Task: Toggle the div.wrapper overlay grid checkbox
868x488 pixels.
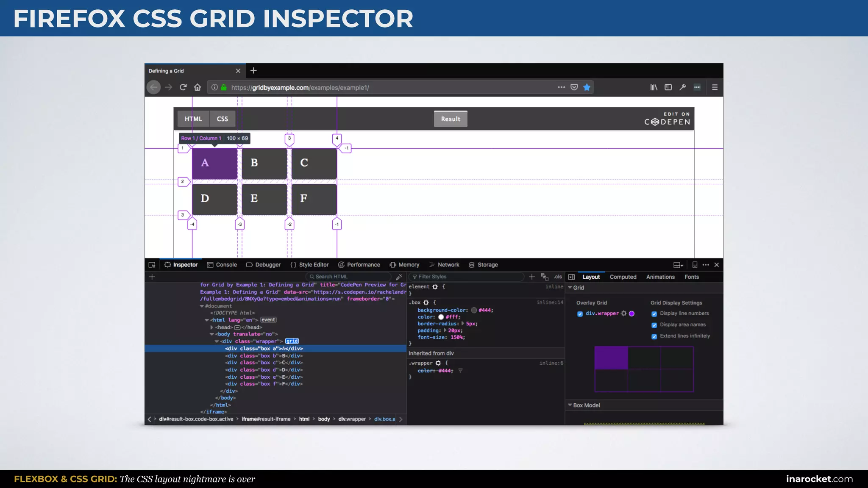Action: click(x=580, y=314)
